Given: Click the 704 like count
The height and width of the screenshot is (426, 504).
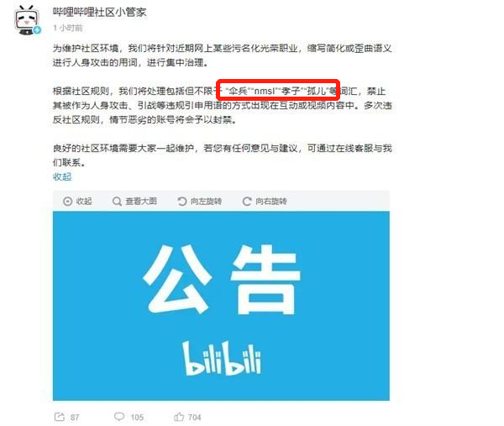Looking at the screenshot, I should click(x=195, y=418).
